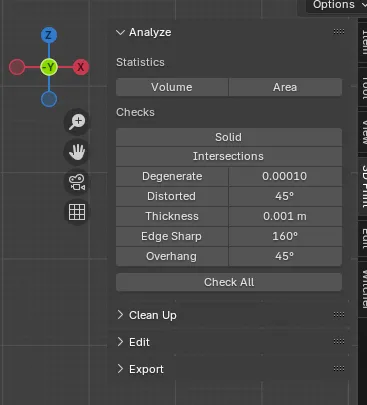
Task: Click the zoom magnifier viewport icon
Action: pyautogui.click(x=77, y=122)
